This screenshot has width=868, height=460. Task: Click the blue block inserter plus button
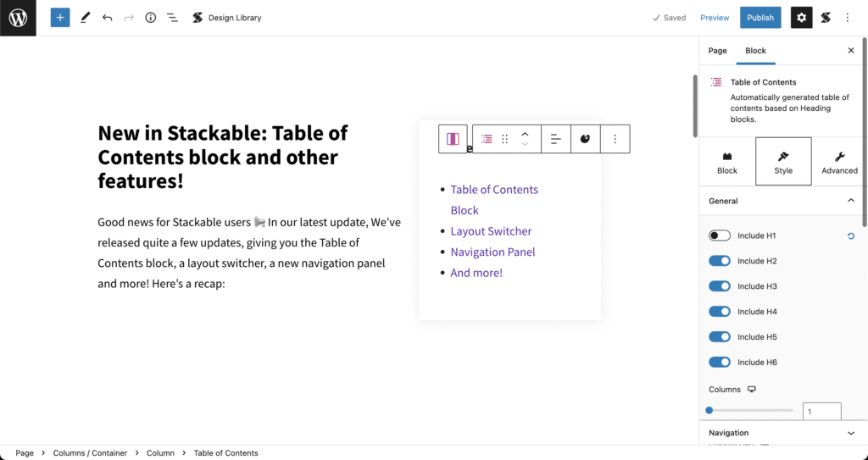pyautogui.click(x=60, y=18)
